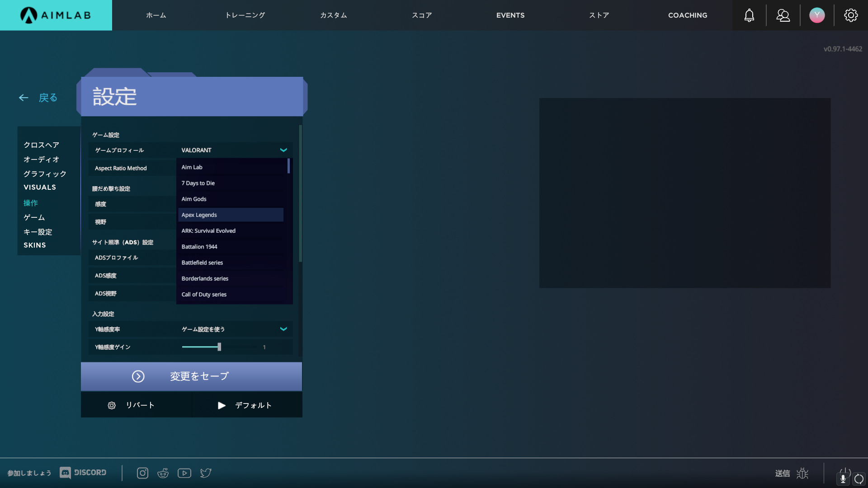868x488 pixels.
Task: Collapse the VALORANT game profile dropdown
Action: coord(283,150)
